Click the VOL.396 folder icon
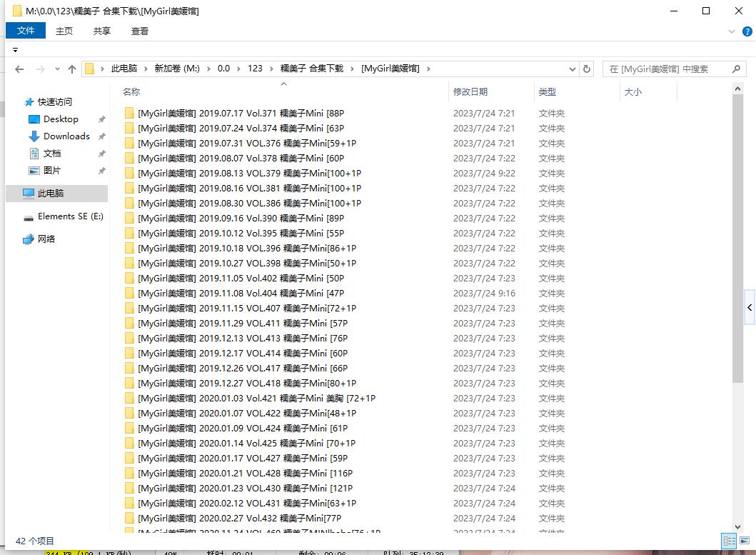The image size is (756, 555). [x=129, y=248]
